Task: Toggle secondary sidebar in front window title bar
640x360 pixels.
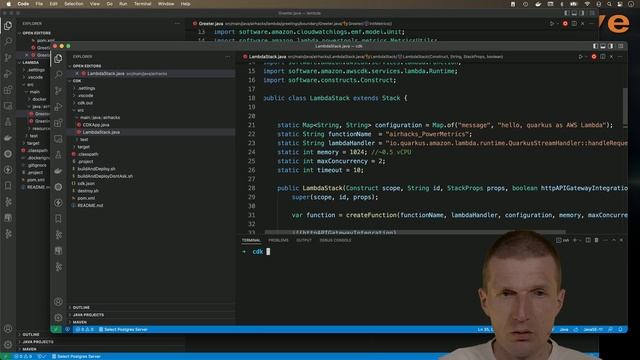Action: [611, 46]
